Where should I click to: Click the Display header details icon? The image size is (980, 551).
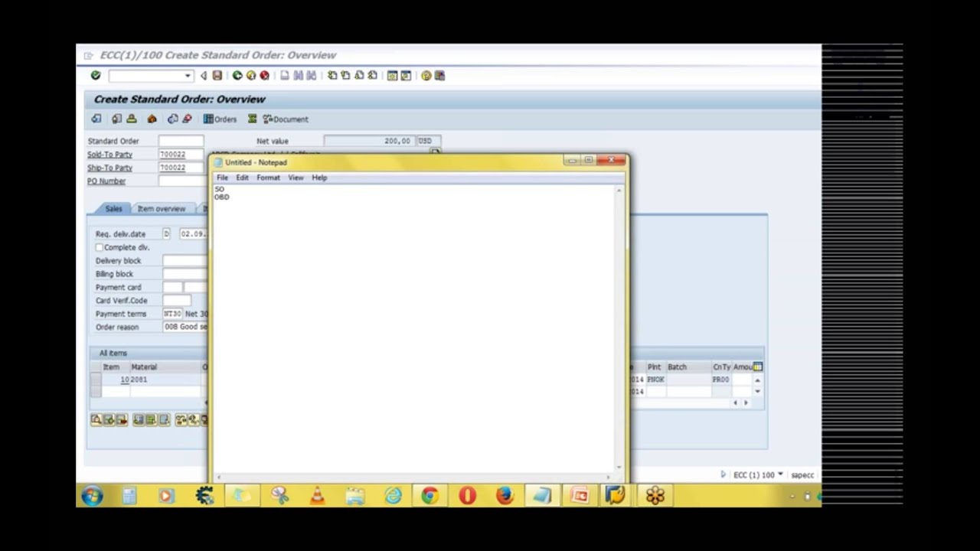pos(116,119)
